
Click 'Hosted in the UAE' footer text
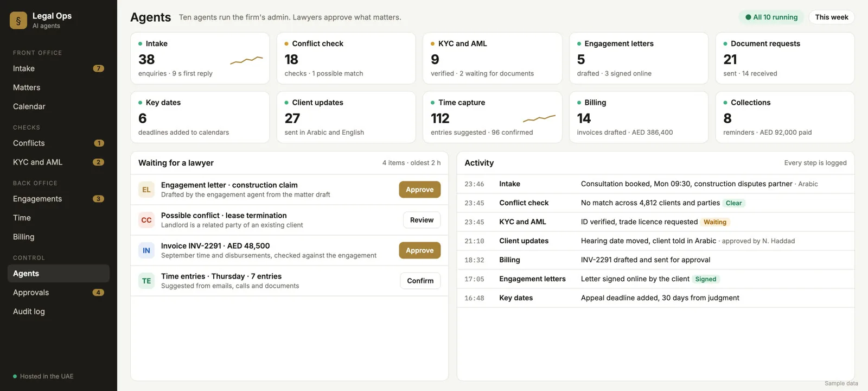tap(47, 376)
